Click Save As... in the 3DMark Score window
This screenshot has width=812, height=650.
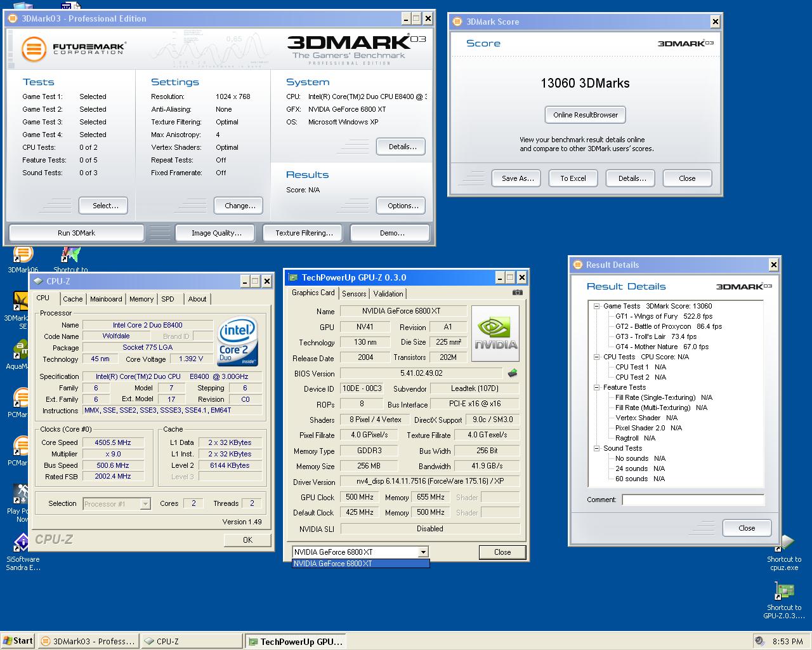(516, 178)
